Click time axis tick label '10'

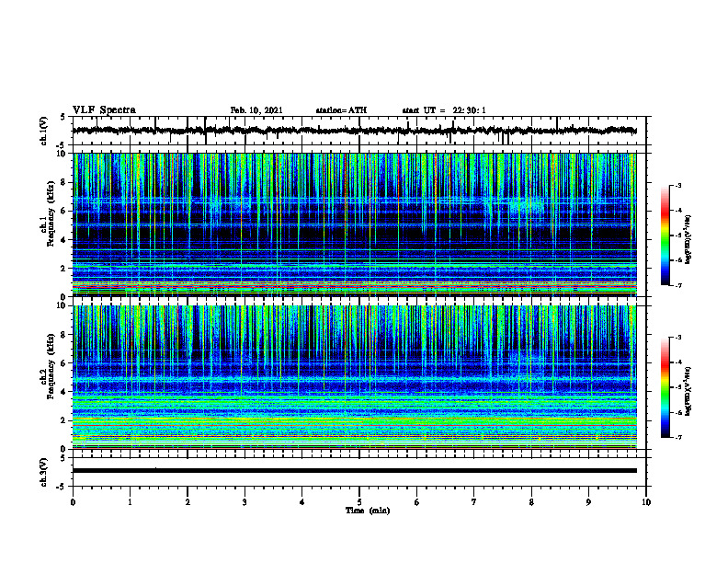(x=646, y=502)
